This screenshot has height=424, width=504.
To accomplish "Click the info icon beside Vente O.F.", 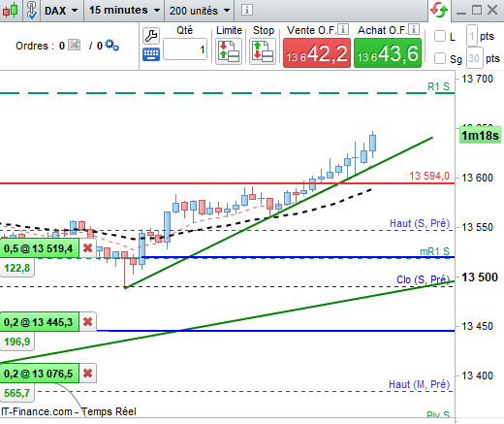I will tap(343, 29).
